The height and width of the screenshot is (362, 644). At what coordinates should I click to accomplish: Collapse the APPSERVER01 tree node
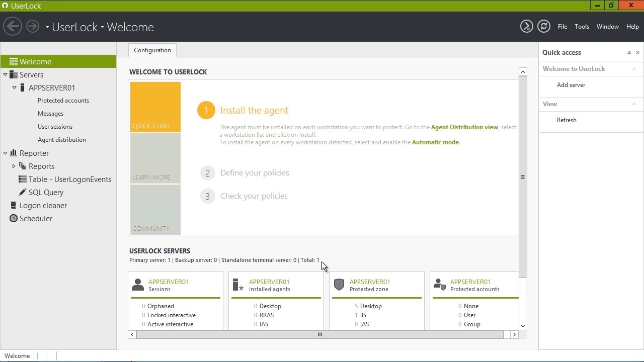pos(15,88)
